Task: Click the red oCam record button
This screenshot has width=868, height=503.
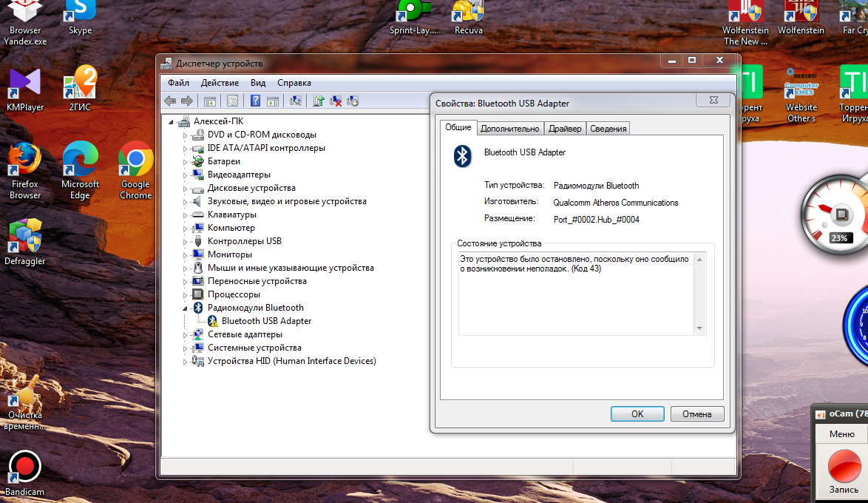Action: tap(844, 467)
